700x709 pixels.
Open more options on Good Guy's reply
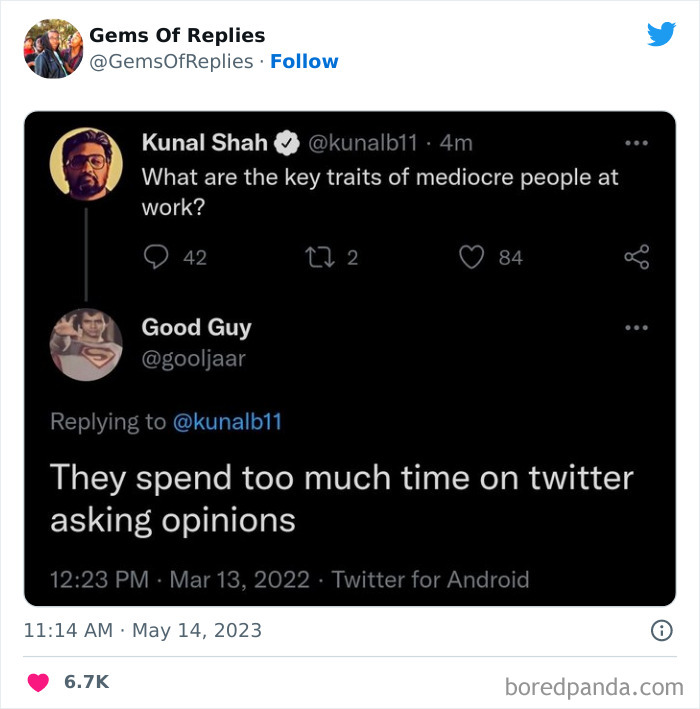636,327
